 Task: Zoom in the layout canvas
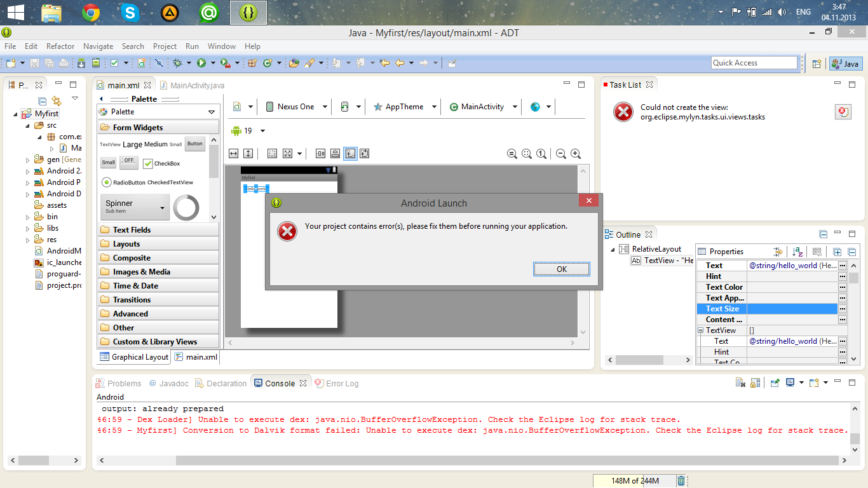pos(576,153)
